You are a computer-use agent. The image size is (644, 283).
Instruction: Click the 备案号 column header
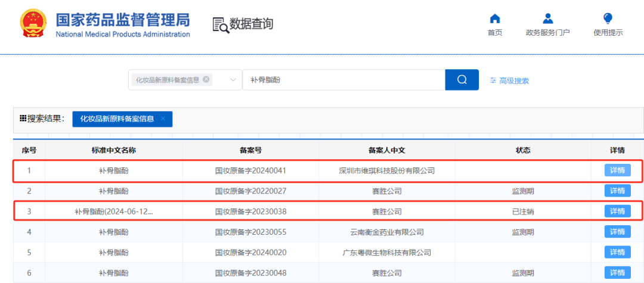click(250, 150)
